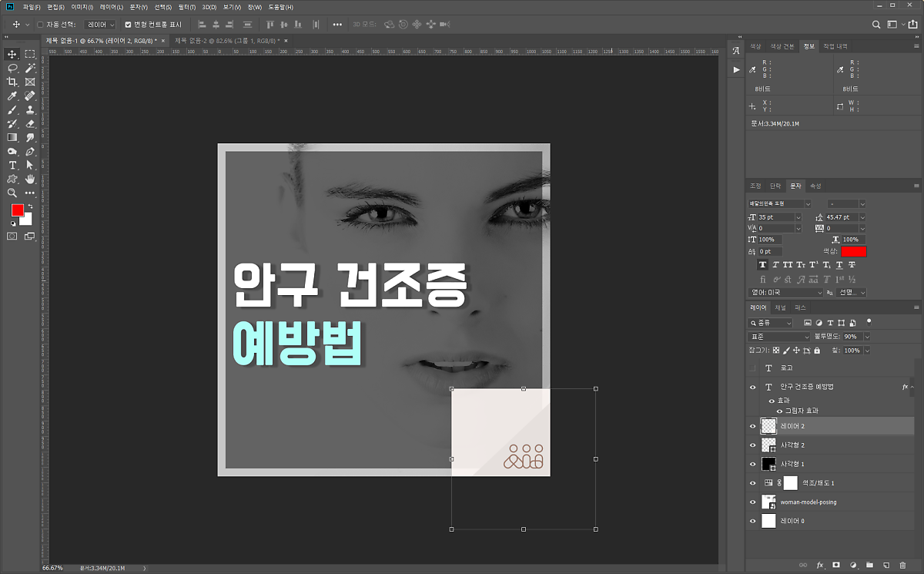Select the Hand tool
Image resolution: width=924 pixels, height=574 pixels.
pyautogui.click(x=30, y=179)
